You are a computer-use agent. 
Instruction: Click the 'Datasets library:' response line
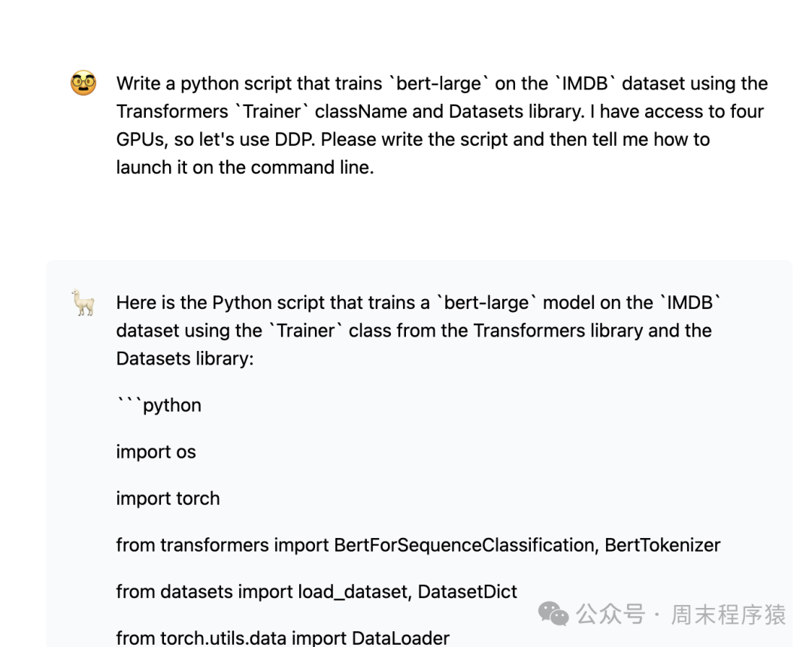(x=185, y=358)
